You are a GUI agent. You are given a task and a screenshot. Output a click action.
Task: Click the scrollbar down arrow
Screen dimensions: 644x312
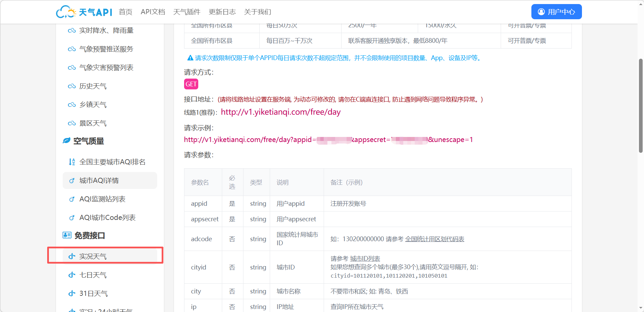tap(641, 308)
